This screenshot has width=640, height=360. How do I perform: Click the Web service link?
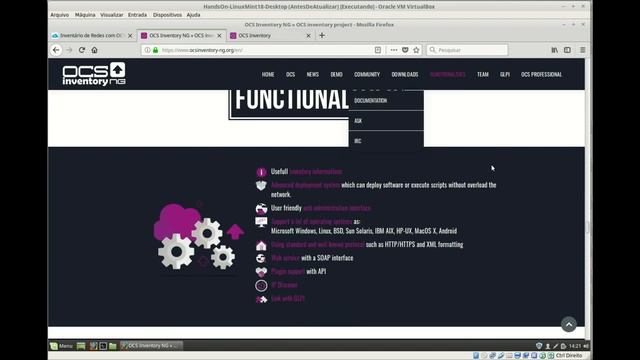point(285,258)
